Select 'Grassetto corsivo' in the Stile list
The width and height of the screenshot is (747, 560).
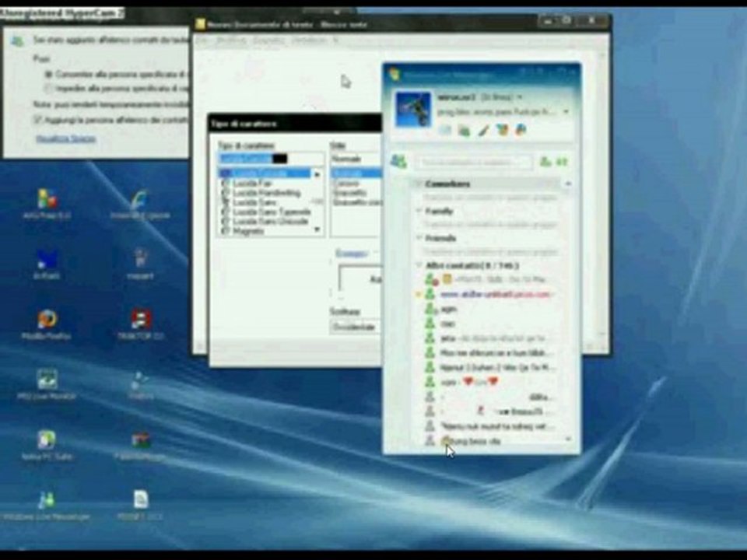[357, 202]
